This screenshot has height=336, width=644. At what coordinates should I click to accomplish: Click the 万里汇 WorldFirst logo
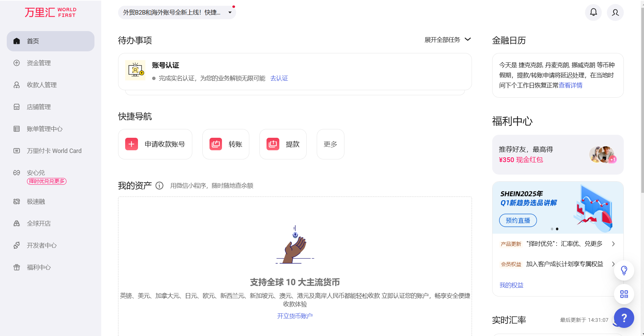(x=50, y=12)
